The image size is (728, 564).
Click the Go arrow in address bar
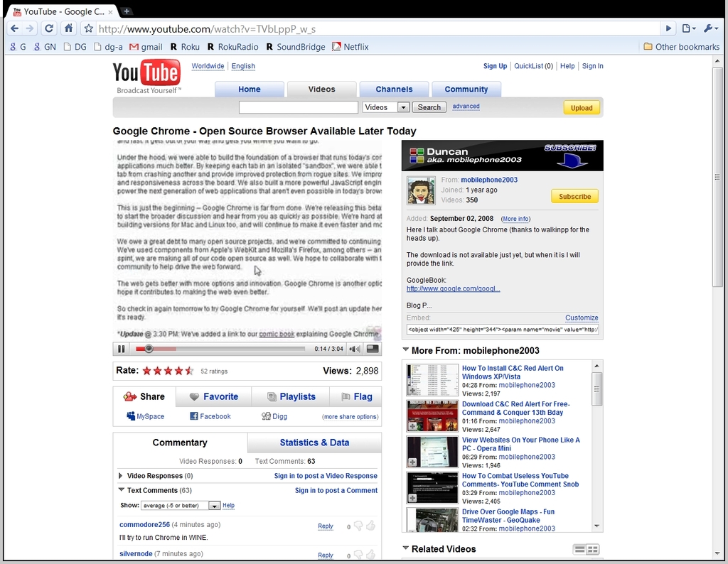[x=668, y=28]
